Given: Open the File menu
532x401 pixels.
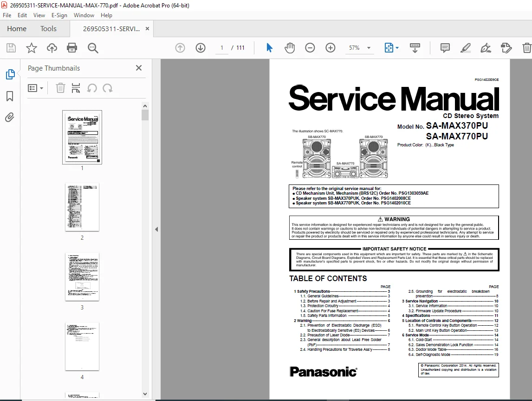Looking at the screenshot, I should [7, 15].
